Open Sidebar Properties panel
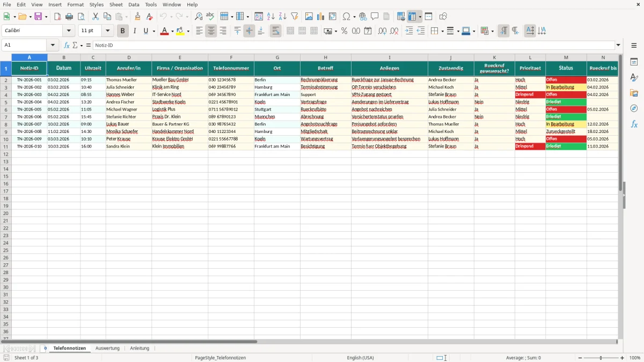This screenshot has height=362, width=644. pos(634,62)
